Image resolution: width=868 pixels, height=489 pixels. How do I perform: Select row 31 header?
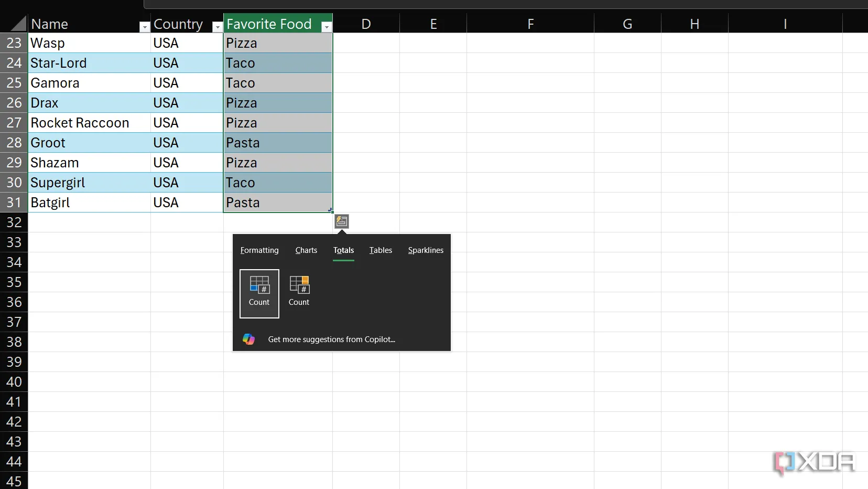click(x=14, y=203)
